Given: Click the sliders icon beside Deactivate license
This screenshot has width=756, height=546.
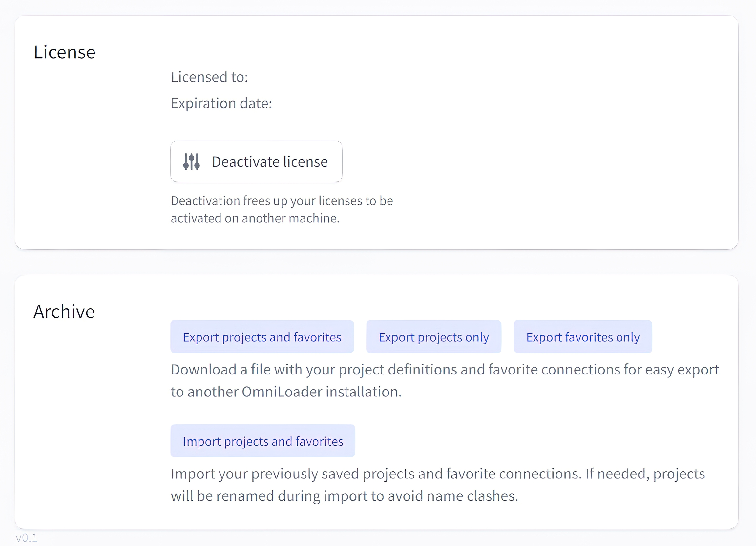Looking at the screenshot, I should pyautogui.click(x=191, y=162).
